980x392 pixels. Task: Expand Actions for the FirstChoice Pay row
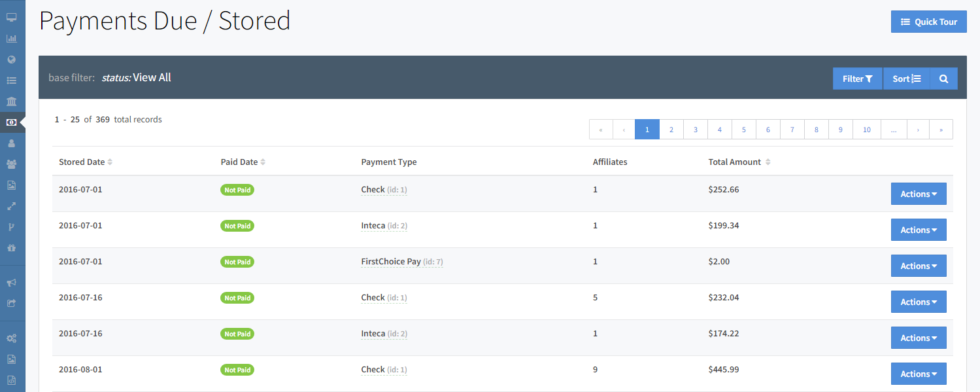[918, 266]
